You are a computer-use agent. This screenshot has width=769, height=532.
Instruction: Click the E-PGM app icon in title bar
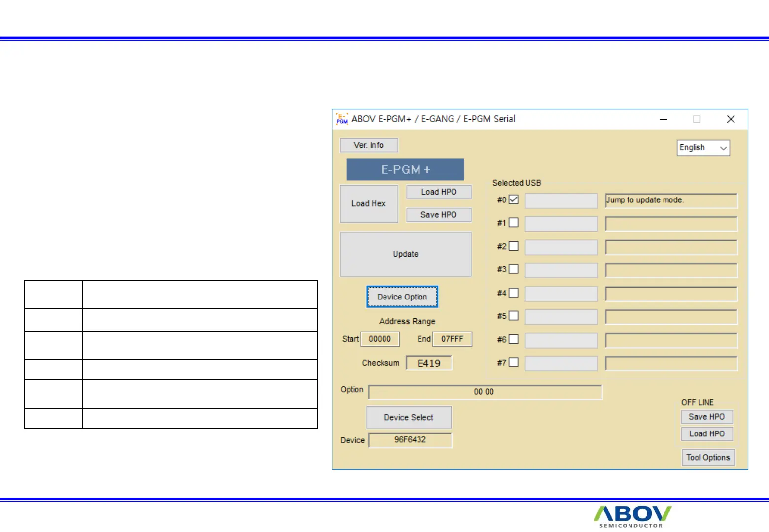342,119
